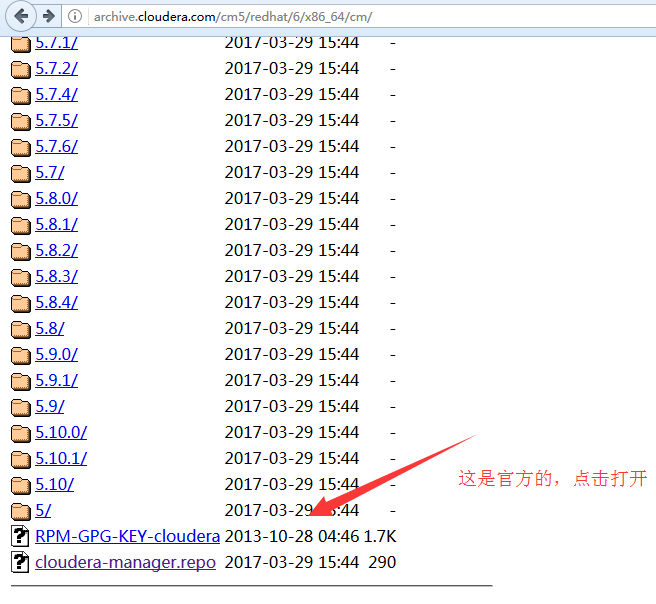
Task: Click the folder icon next to 5.8.3/
Action: (x=20, y=276)
